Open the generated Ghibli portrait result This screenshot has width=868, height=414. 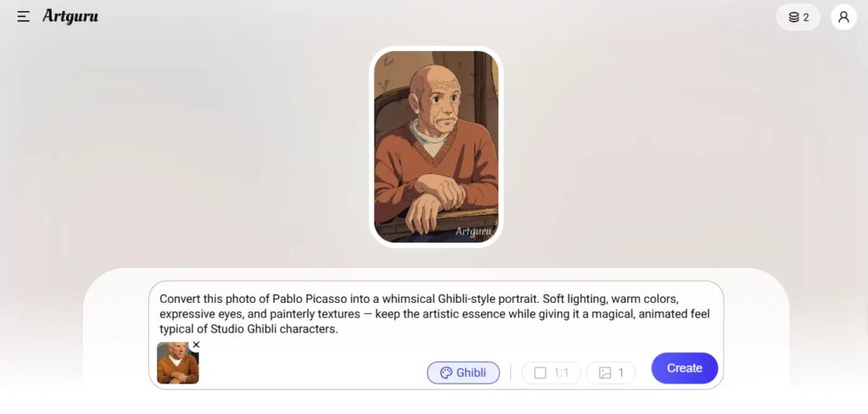(x=437, y=146)
